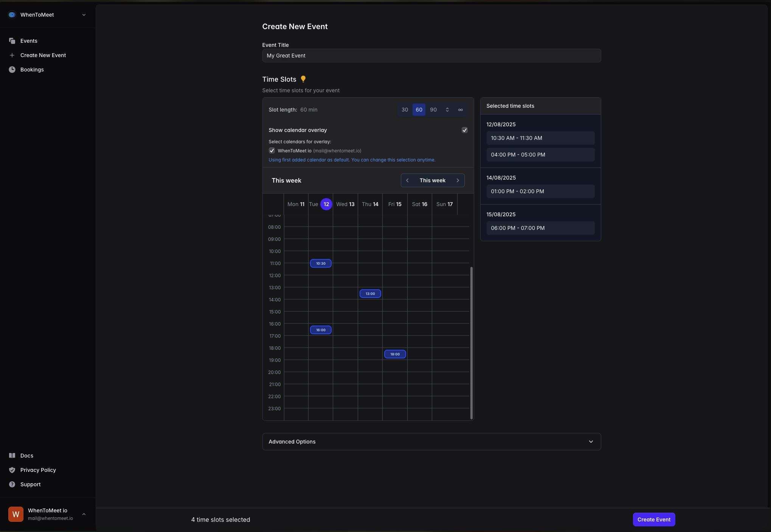Viewport: 771px width, 532px height.
Task: Uncheck the WhenToMeet io calendar checkbox
Action: click(x=271, y=150)
